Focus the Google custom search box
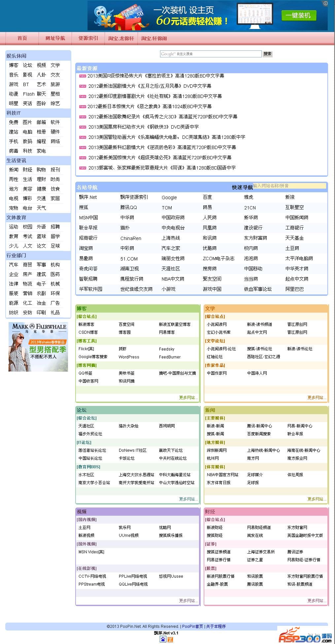This screenshot has height=644, width=335. [x=211, y=54]
